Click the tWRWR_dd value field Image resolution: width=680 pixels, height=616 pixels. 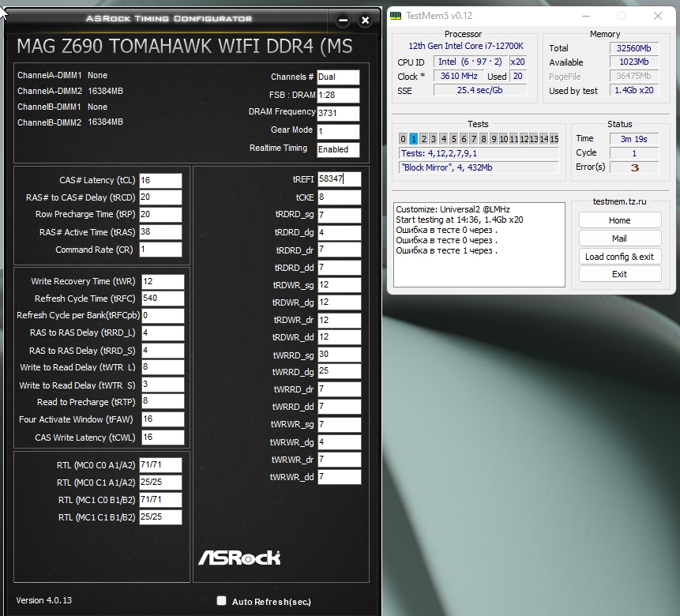(339, 477)
